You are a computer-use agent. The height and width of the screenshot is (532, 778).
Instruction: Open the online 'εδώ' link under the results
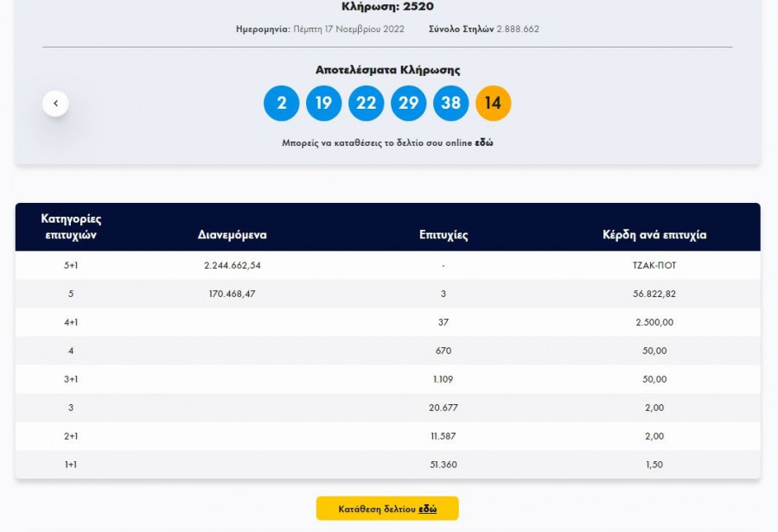pyautogui.click(x=484, y=142)
